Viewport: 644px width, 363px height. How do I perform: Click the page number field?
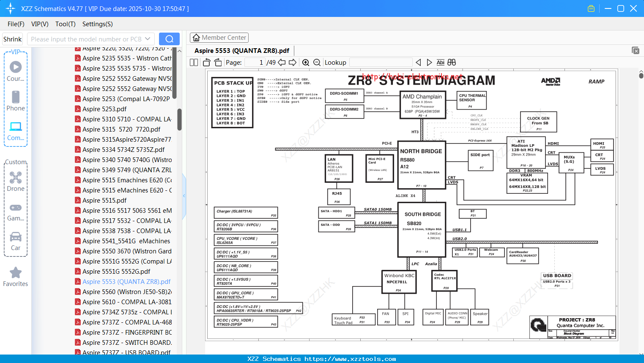coord(255,62)
